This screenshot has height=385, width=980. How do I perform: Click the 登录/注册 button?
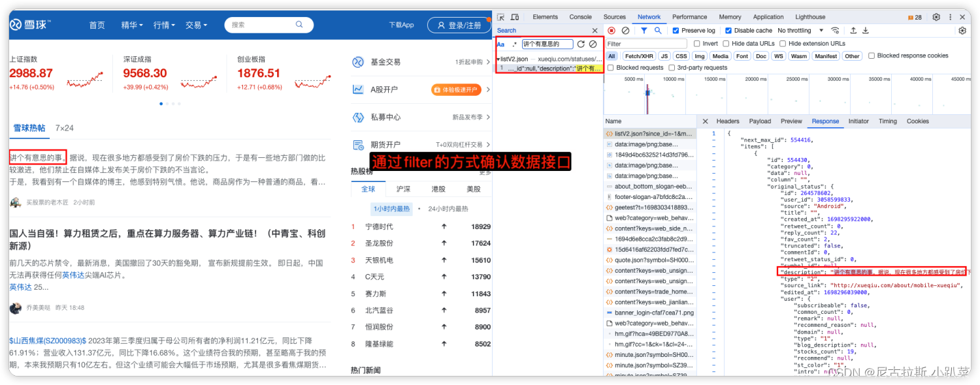point(459,25)
